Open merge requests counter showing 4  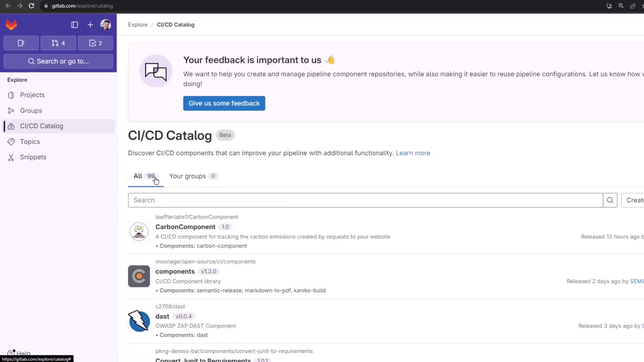58,43
